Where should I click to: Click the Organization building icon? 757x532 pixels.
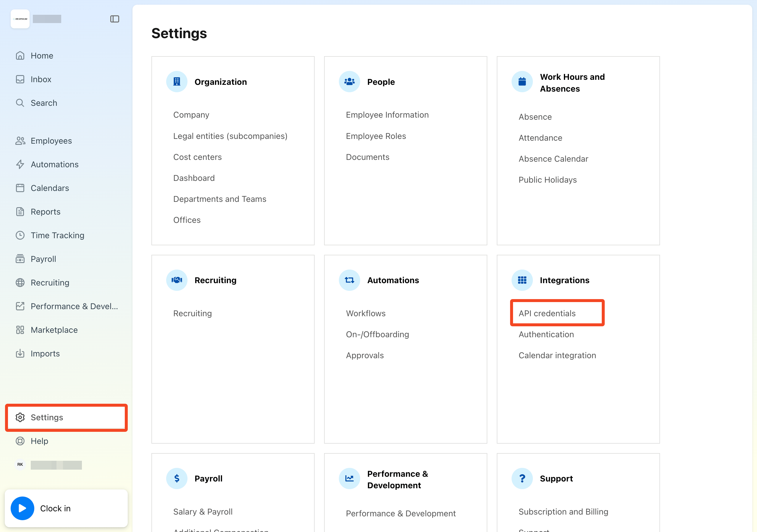click(177, 82)
